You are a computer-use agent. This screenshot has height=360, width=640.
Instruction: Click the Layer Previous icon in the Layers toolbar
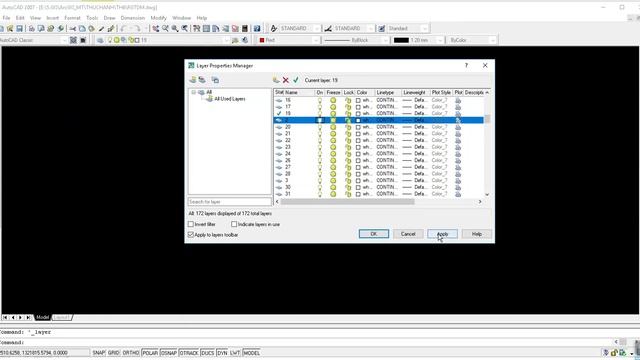coord(245,40)
